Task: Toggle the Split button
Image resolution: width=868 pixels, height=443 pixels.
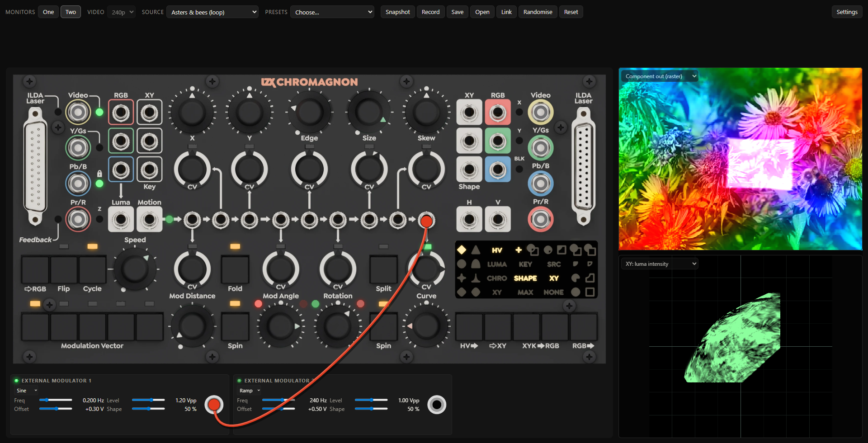Action: point(383,269)
